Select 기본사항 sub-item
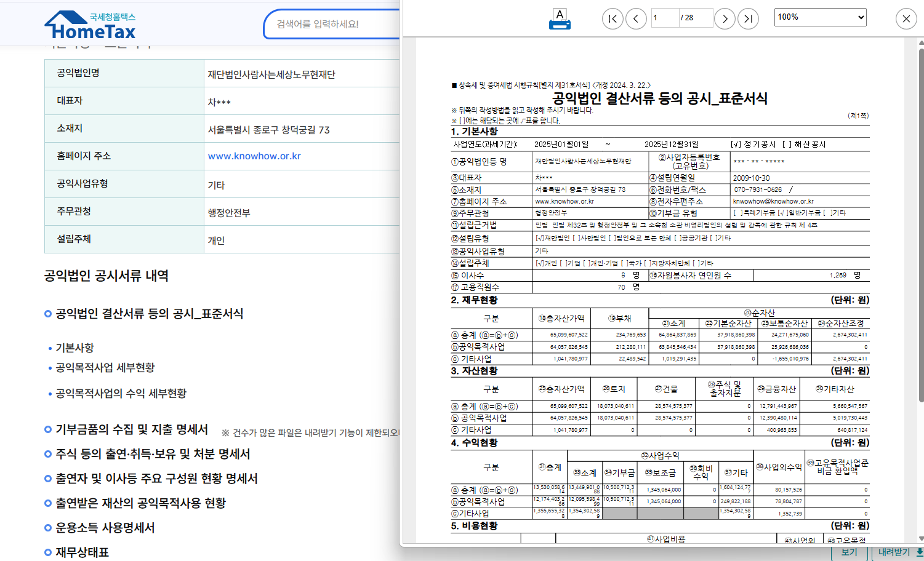The width and height of the screenshot is (924, 561). pos(74,348)
